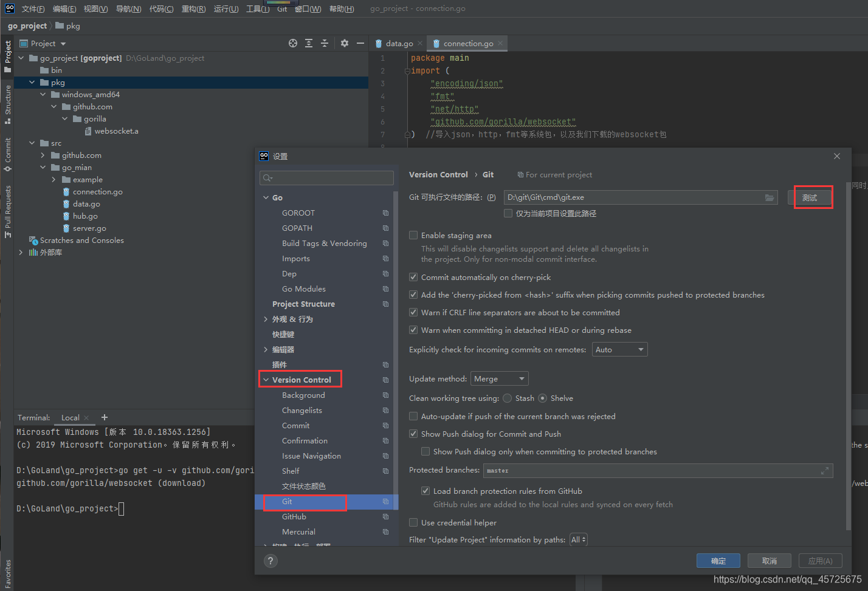Collapse the pkg folder in project tree
The height and width of the screenshot is (591, 868).
[x=32, y=82]
